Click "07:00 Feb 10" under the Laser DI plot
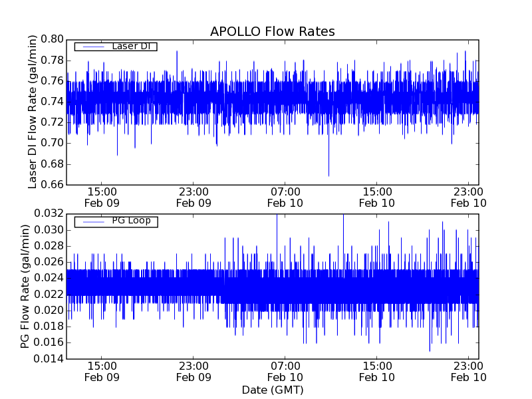532x399 pixels. pyautogui.click(x=285, y=198)
